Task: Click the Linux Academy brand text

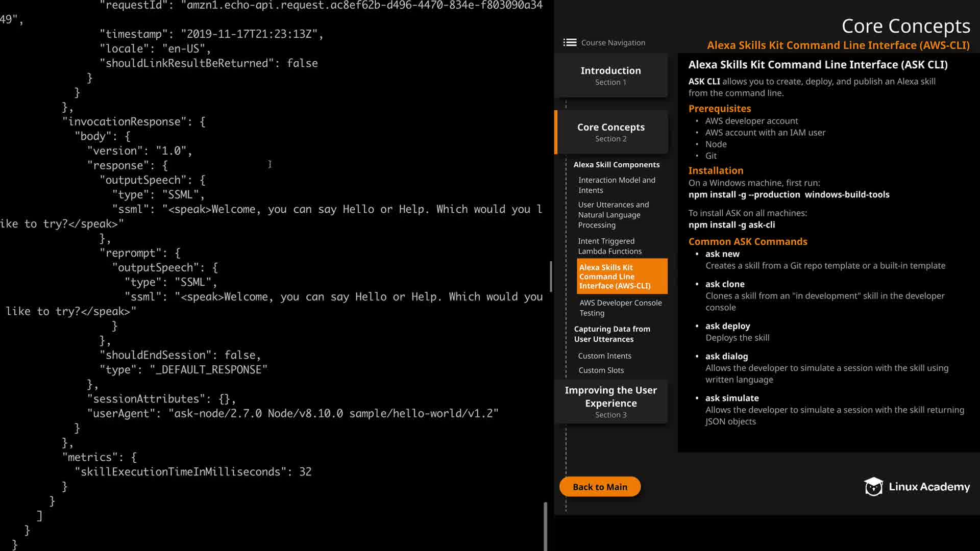Action: (x=929, y=487)
